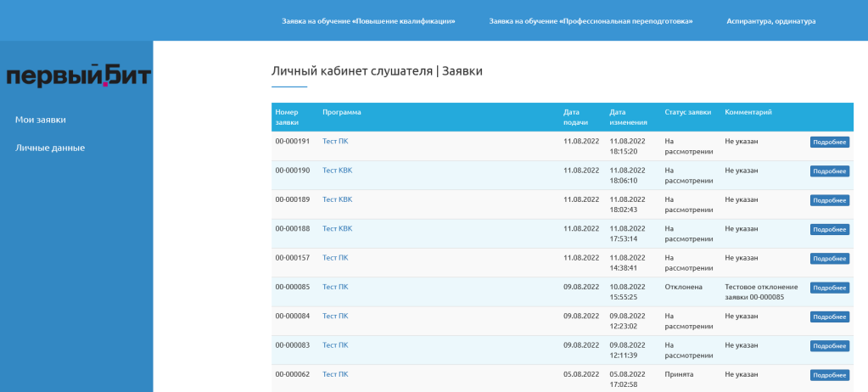
Task: Click change timestamp 09.08.2022 12:23:02
Action: [627, 321]
